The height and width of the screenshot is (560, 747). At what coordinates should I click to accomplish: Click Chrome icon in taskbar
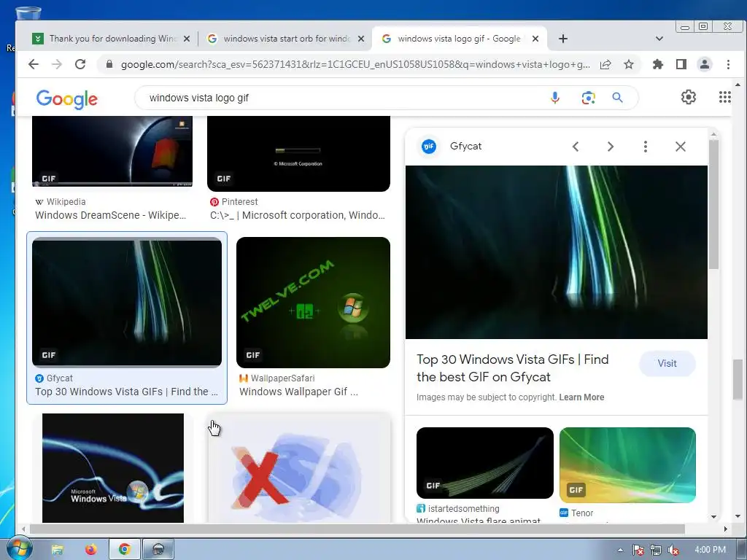(125, 550)
